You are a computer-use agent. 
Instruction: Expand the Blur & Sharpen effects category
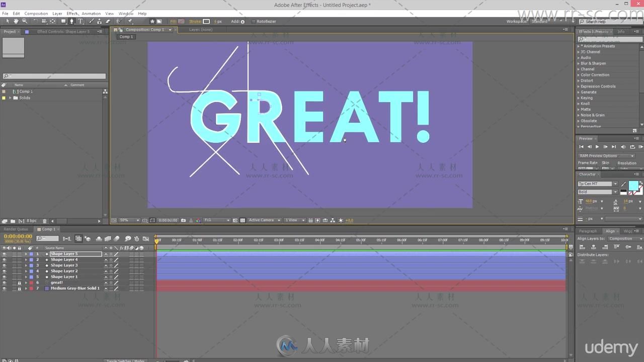[x=579, y=63]
